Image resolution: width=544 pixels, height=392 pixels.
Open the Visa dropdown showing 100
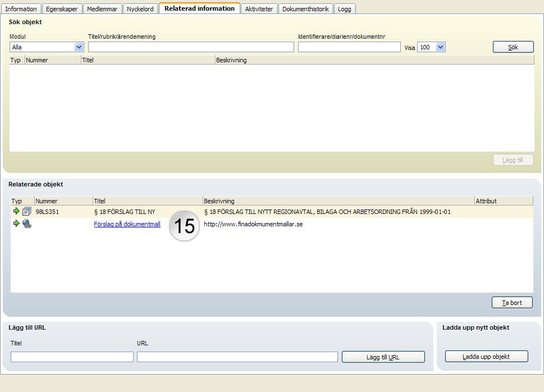point(431,47)
